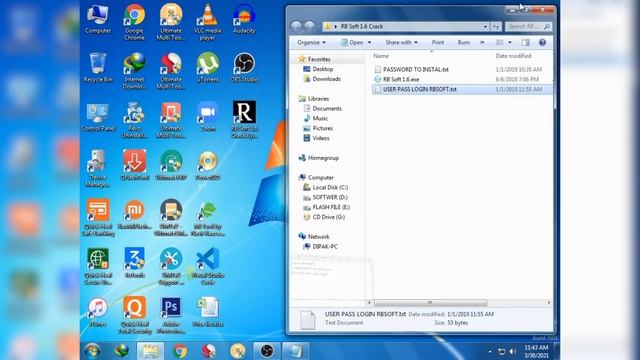Select Homegroup in the navigation pane
The image size is (640, 360).
[x=323, y=158]
